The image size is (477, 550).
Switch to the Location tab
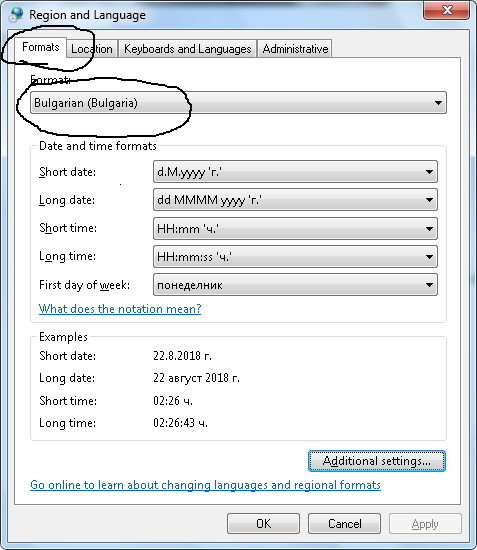click(92, 49)
